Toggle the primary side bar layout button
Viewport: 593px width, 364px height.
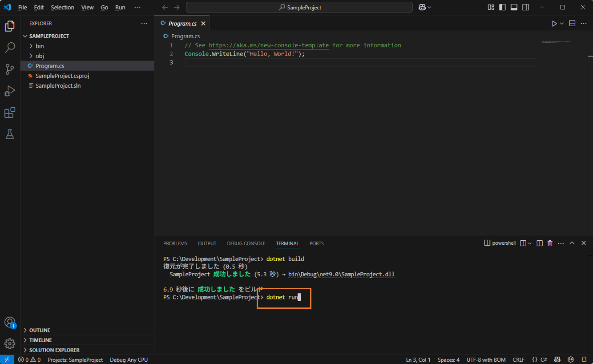[x=502, y=8]
